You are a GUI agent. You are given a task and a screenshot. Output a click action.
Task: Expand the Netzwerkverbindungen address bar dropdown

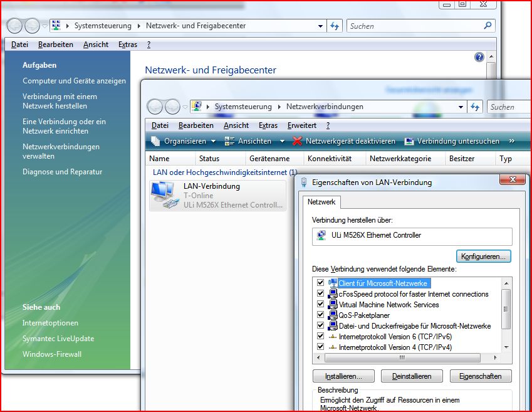point(461,107)
